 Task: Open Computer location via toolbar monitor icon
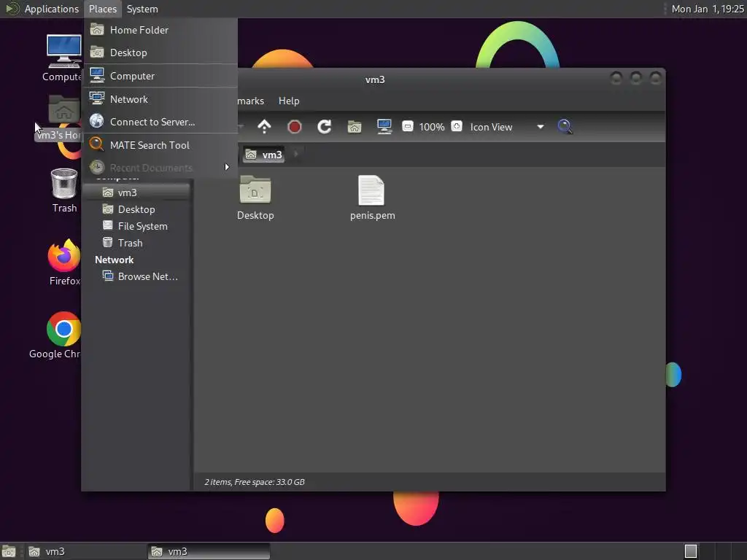point(384,127)
